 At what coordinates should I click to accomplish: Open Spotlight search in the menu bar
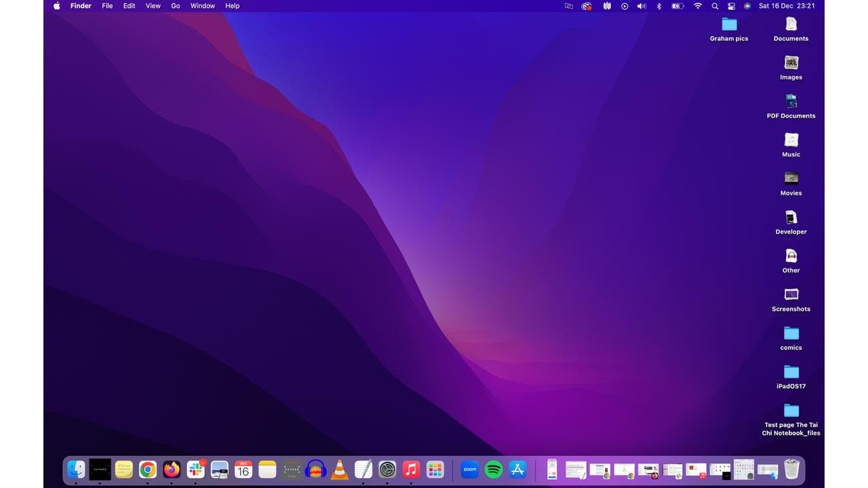pos(715,6)
